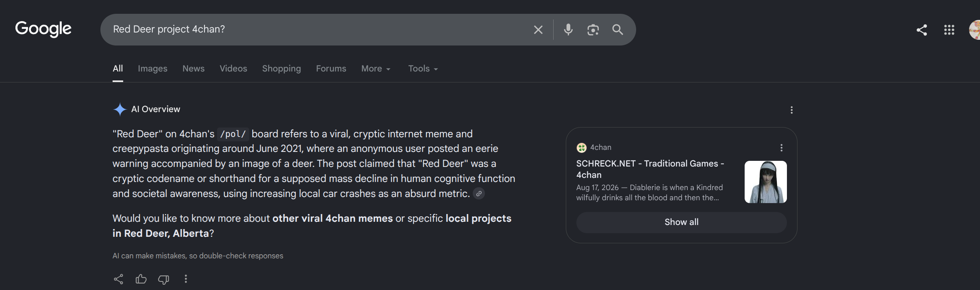
Task: Switch to the News tab
Action: (x=193, y=69)
